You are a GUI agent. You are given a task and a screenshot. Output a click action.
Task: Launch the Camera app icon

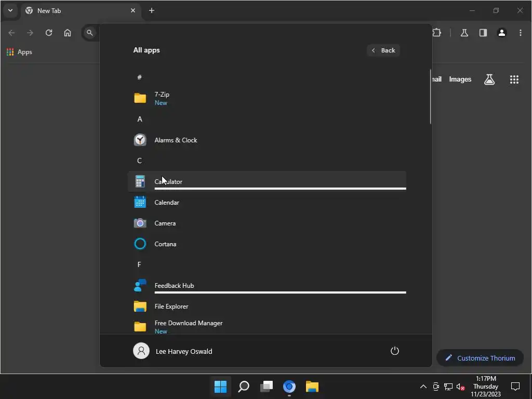[x=140, y=223]
